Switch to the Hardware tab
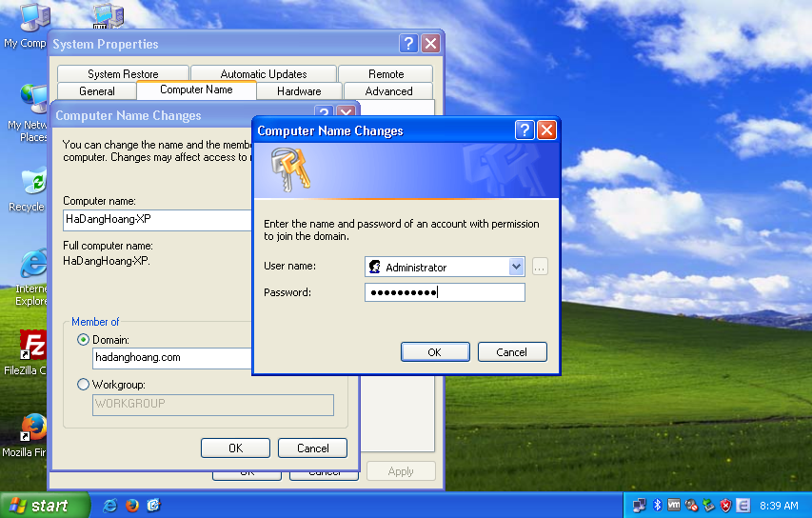812x518 pixels. point(299,91)
